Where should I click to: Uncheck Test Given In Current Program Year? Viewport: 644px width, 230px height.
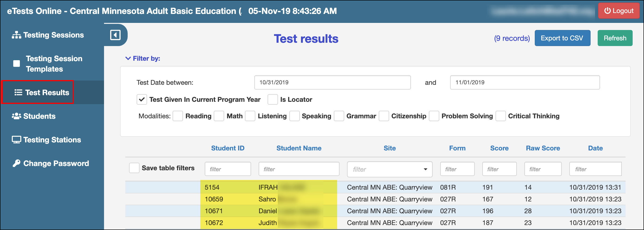pyautogui.click(x=142, y=99)
